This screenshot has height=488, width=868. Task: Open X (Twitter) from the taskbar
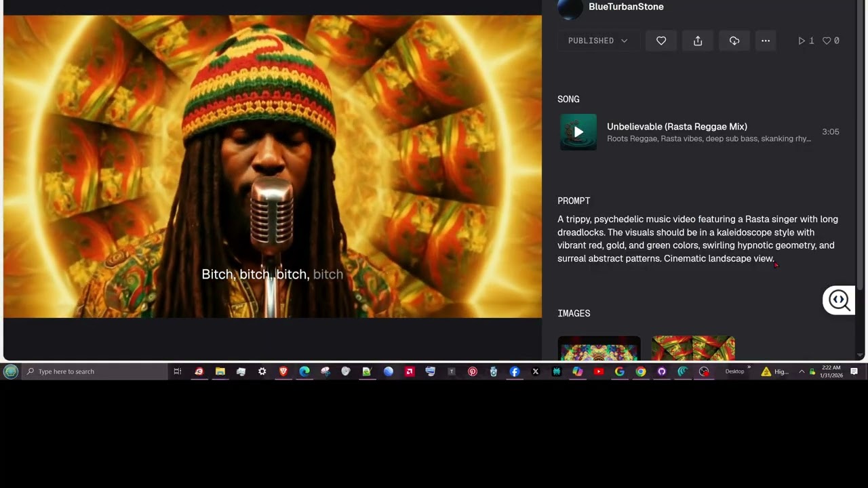(x=535, y=371)
